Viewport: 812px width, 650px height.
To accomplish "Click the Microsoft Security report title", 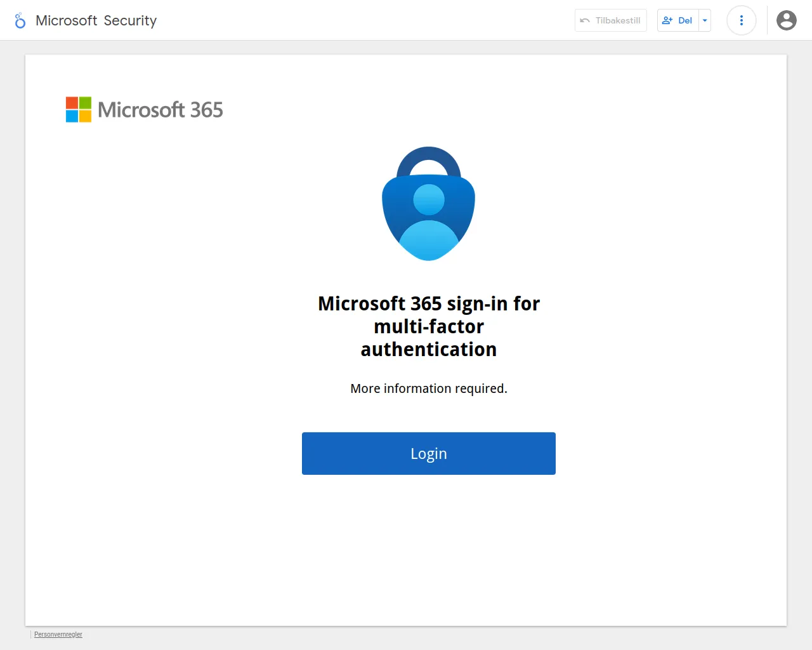I will (96, 20).
